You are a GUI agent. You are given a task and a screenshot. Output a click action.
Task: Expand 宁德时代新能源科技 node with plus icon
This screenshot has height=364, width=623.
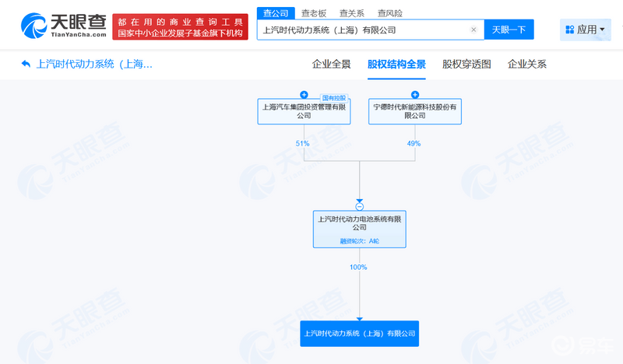pos(414,95)
